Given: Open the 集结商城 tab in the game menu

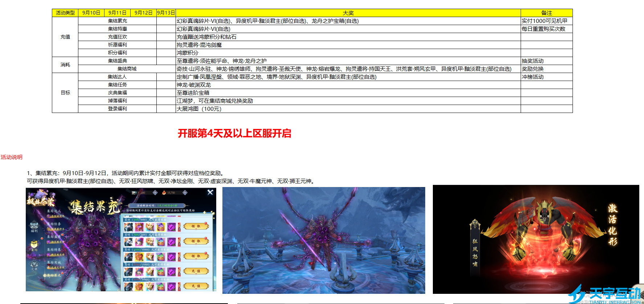Looking at the screenshot, I should [x=54, y=262].
